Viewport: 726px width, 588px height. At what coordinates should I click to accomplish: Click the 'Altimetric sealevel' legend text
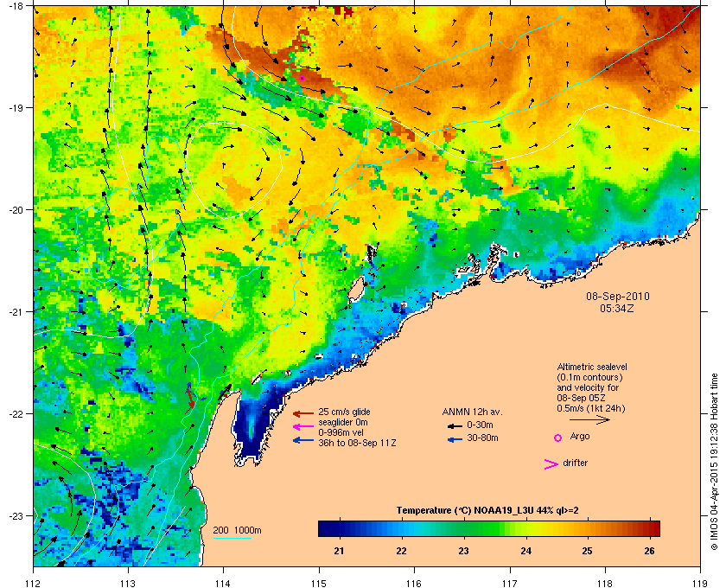[x=592, y=367]
